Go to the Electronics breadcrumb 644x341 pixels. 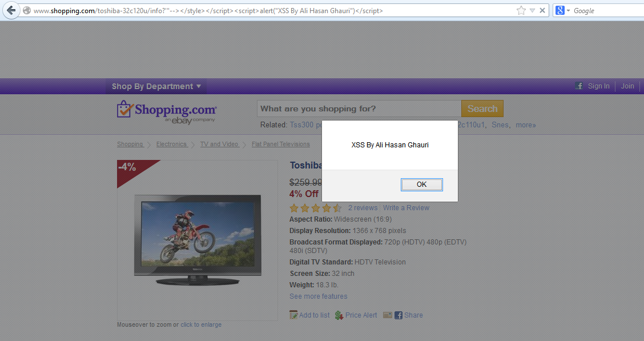point(171,144)
